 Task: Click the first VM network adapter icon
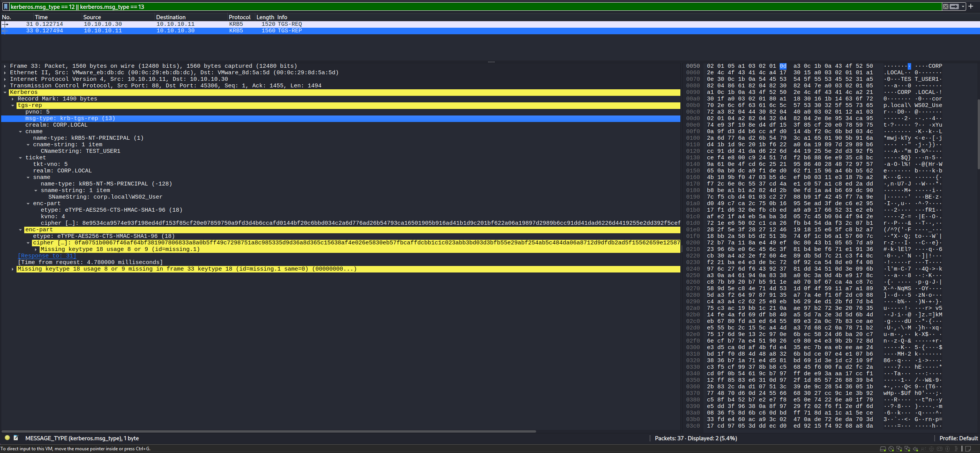(x=899, y=449)
